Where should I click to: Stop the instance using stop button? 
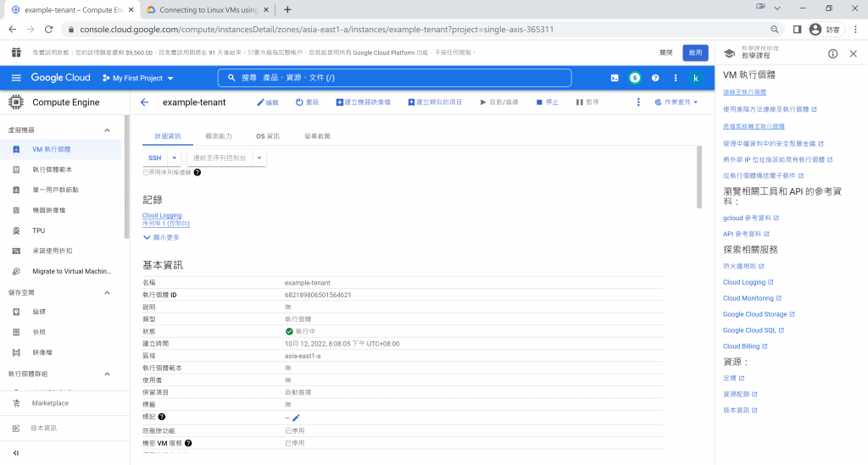548,102
